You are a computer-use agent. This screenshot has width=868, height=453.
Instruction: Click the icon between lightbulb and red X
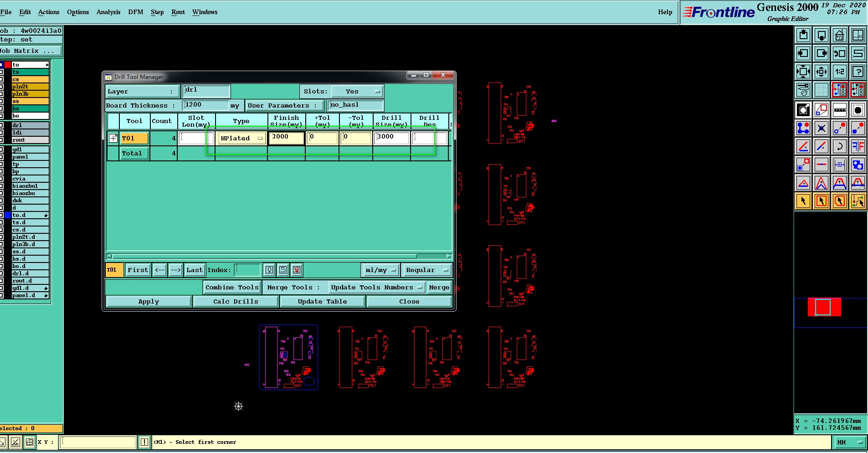click(x=283, y=270)
